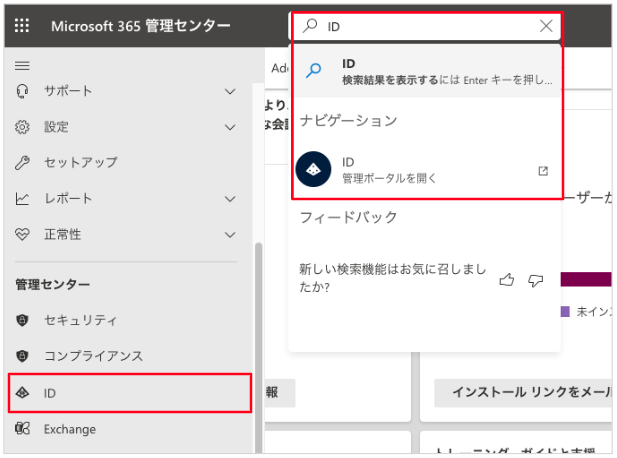617x458 pixels.
Task: Expand the レポート chevron
Action: tap(230, 199)
